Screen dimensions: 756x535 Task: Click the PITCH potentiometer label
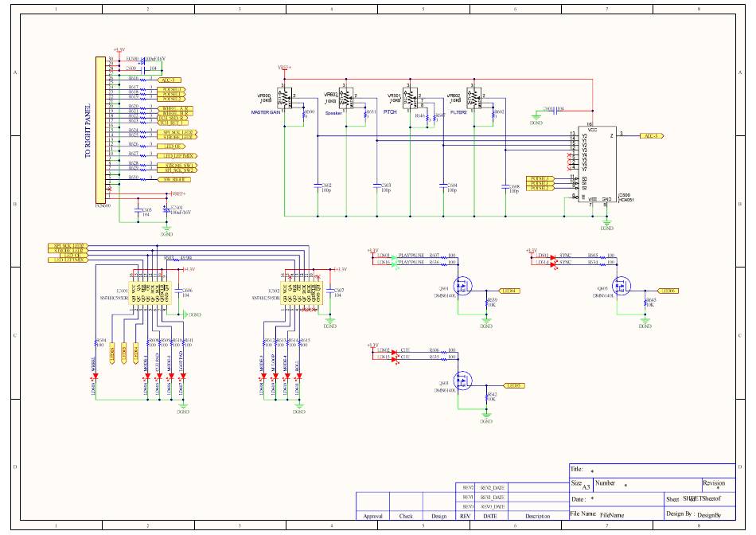pyautogui.click(x=390, y=112)
